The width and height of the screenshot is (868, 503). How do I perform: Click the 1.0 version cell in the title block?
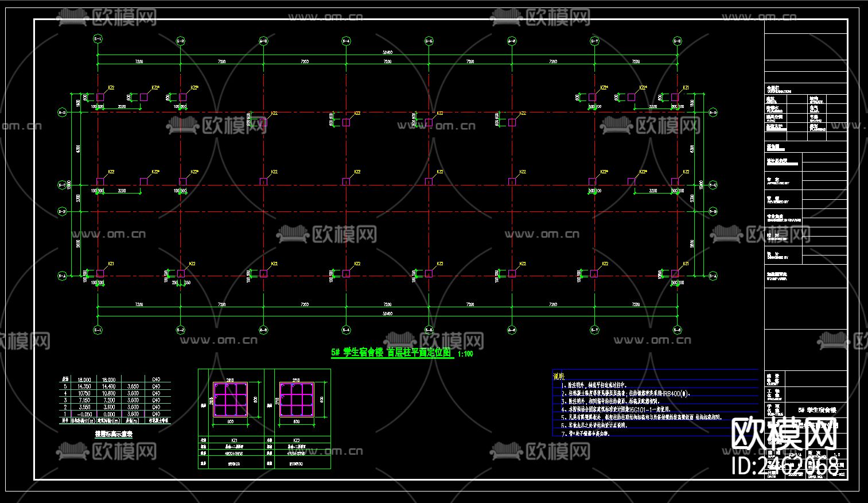point(836,454)
